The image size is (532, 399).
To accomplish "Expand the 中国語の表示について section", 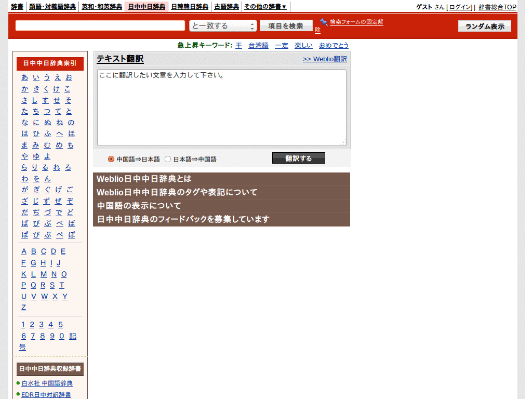I will click(x=221, y=206).
